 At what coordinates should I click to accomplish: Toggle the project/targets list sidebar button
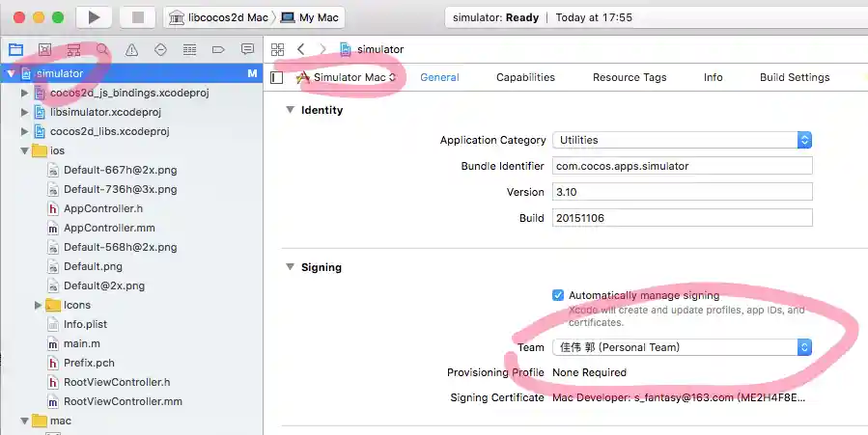[277, 78]
